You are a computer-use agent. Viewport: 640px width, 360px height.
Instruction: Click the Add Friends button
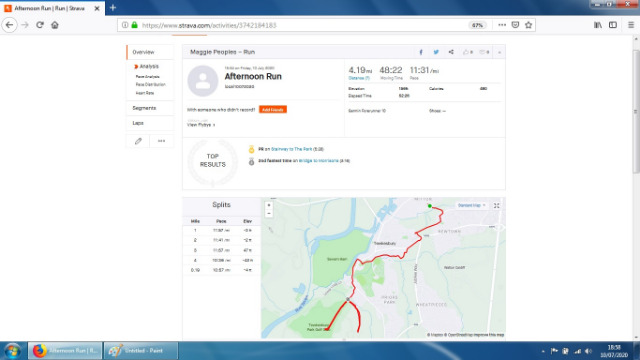pyautogui.click(x=273, y=110)
